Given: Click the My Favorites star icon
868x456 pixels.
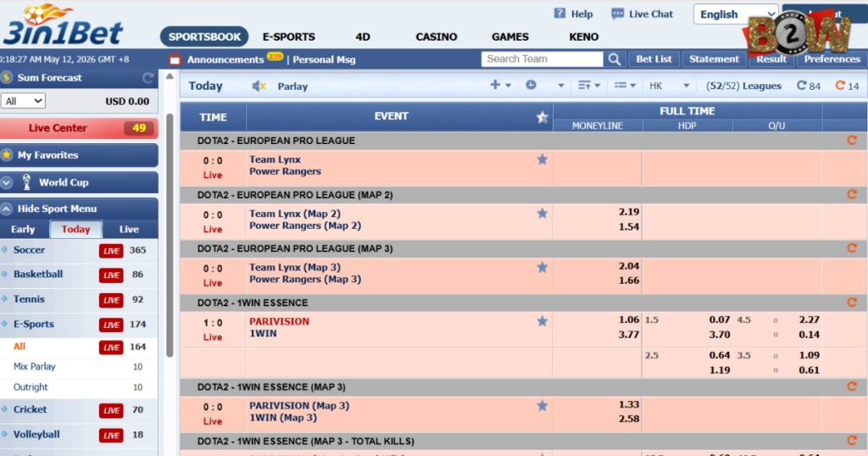Looking at the screenshot, I should tap(7, 155).
